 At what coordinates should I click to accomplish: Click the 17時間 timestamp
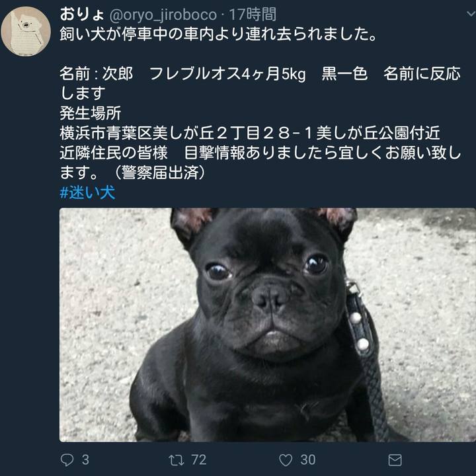(253, 15)
